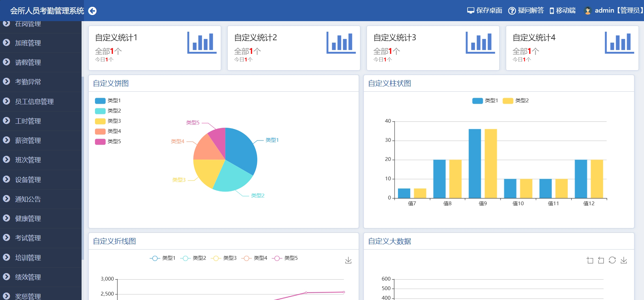Click the 自定义统计2 bar chart icon
The height and width of the screenshot is (300, 644).
tap(341, 43)
